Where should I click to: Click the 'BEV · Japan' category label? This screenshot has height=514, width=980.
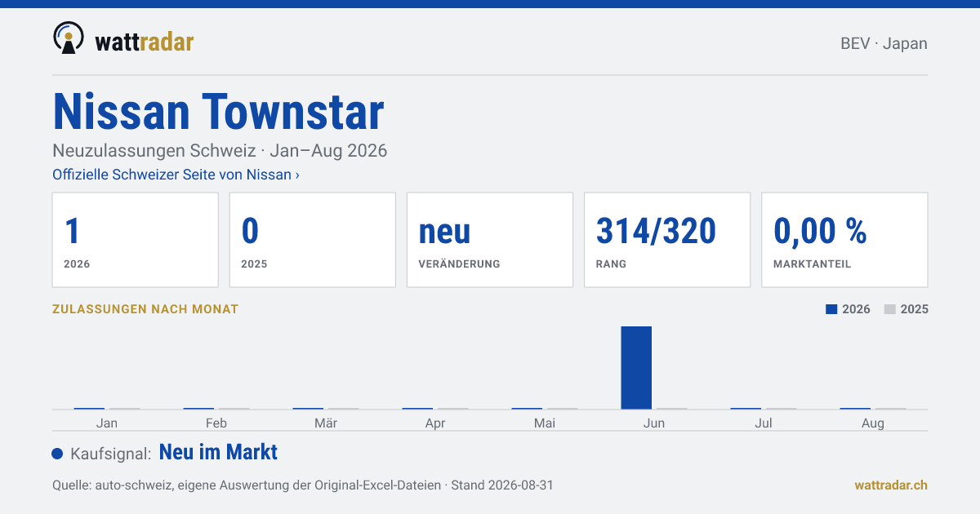[x=884, y=43]
